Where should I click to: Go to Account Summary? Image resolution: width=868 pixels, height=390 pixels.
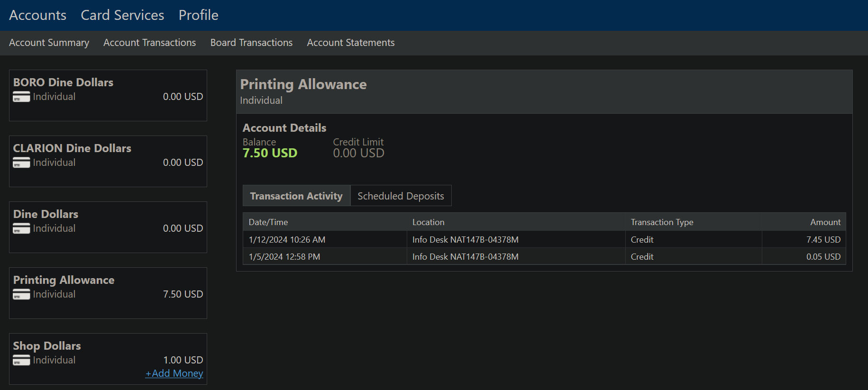49,43
